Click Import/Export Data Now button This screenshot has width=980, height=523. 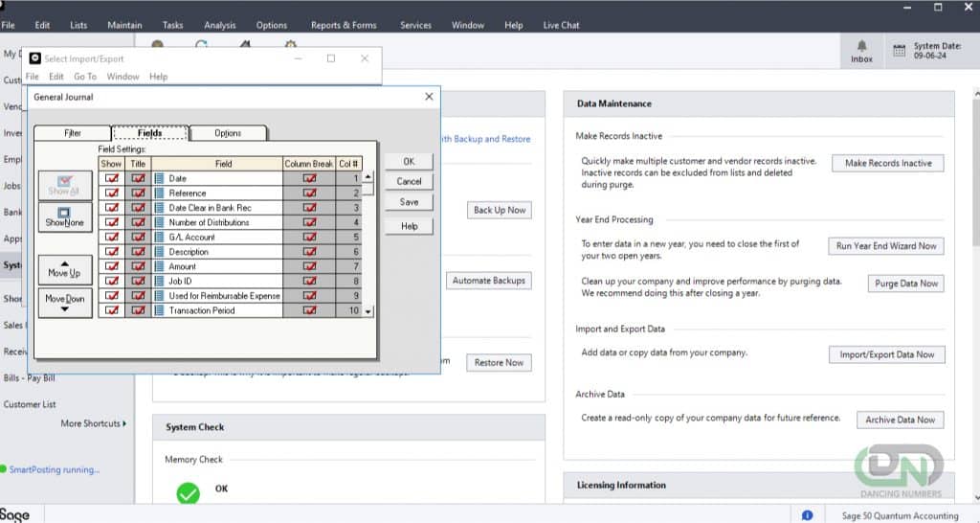point(887,354)
